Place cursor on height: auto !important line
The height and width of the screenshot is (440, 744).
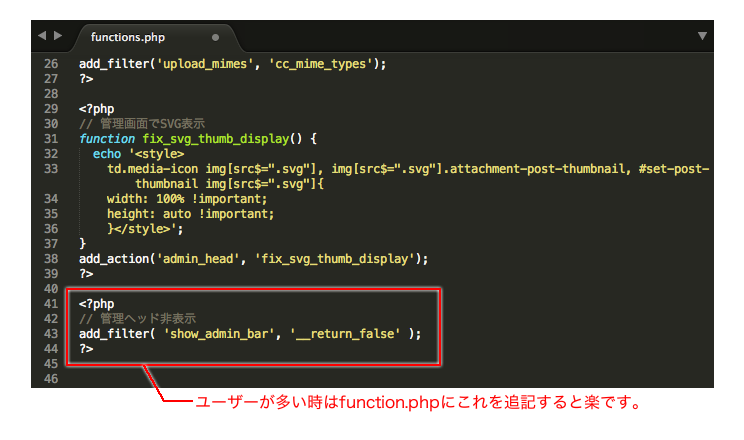190,213
